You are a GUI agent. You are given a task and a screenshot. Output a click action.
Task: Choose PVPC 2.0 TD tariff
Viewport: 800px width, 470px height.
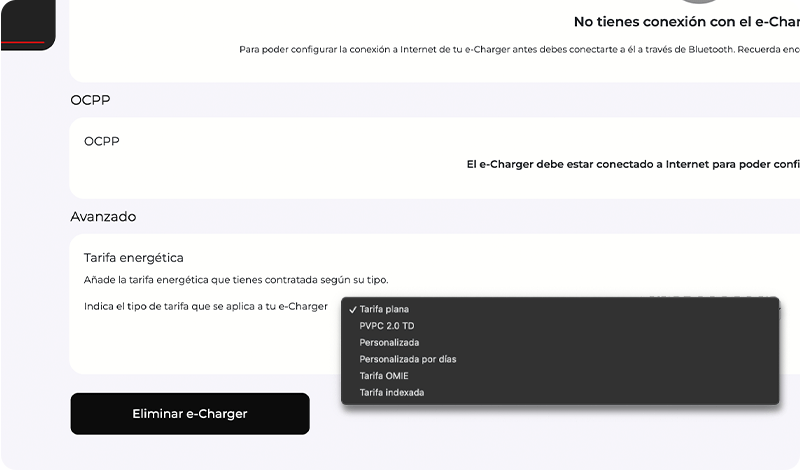tap(387, 326)
